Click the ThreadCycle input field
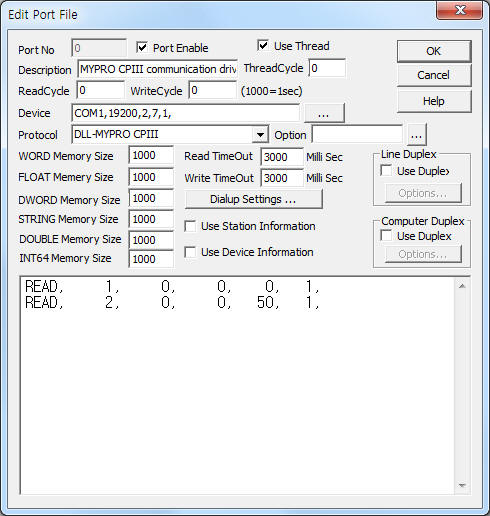490x516 pixels. tap(327, 68)
